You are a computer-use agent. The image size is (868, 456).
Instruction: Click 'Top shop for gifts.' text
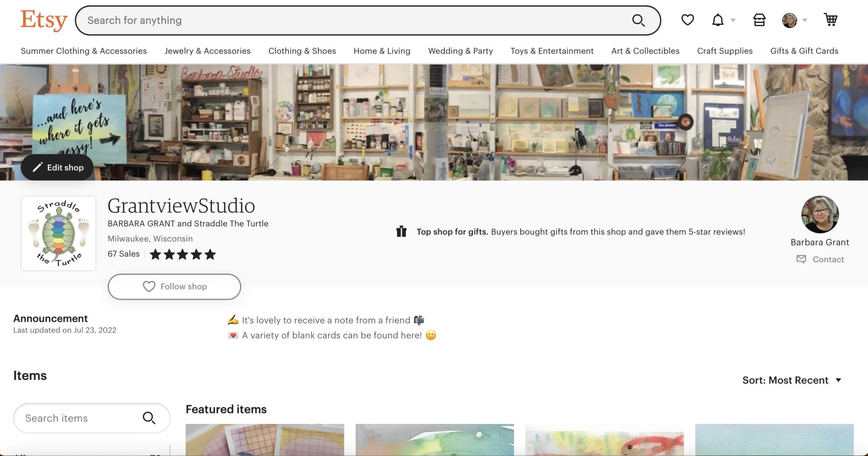(452, 232)
